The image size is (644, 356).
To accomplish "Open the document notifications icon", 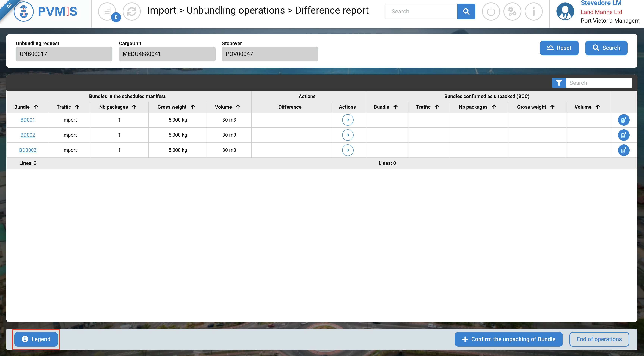I will (107, 12).
